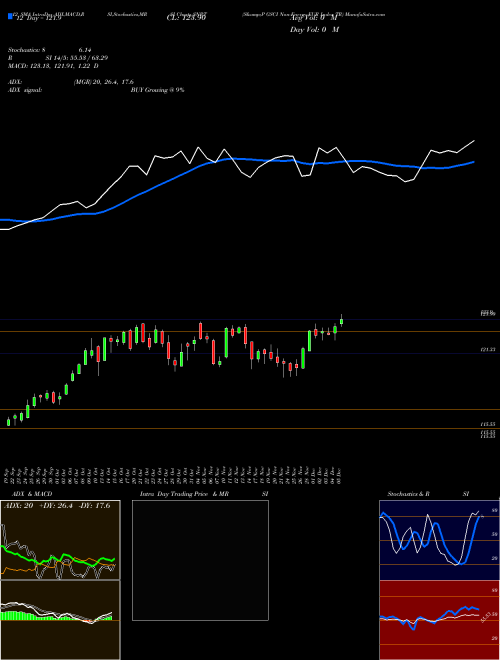Click the 'BUY Growing @ 9%' signal text
The height and width of the screenshot is (660, 500).
(x=157, y=90)
